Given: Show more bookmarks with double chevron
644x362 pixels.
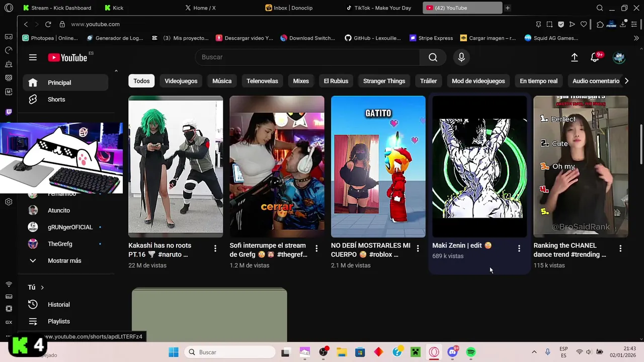Looking at the screenshot, I should (636, 38).
